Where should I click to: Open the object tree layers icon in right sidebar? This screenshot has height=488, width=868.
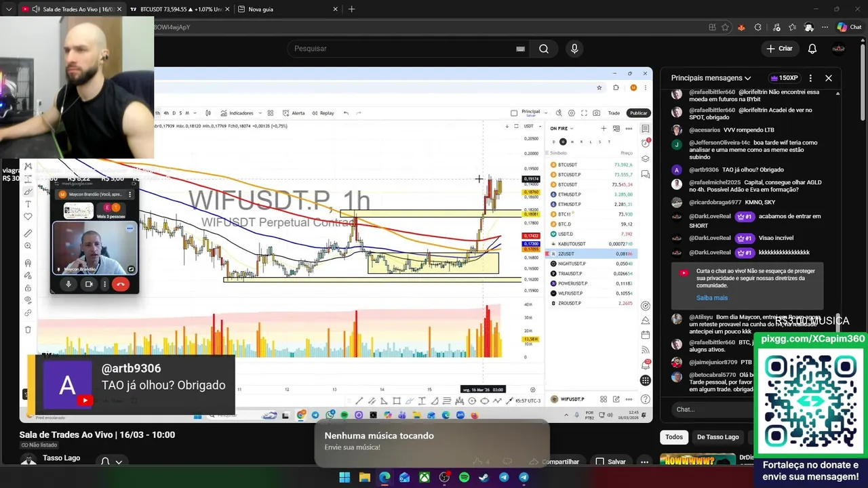pyautogui.click(x=646, y=159)
